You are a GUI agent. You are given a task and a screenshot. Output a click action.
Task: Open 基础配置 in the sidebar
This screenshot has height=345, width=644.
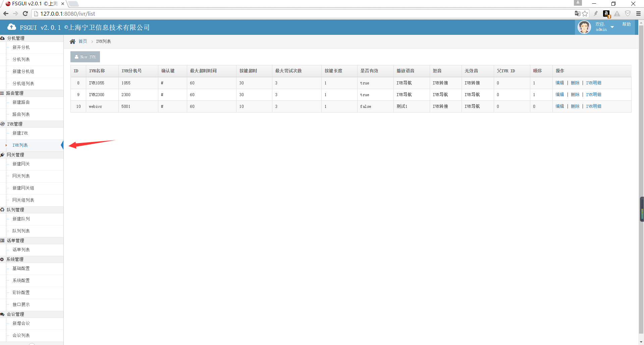pyautogui.click(x=21, y=269)
